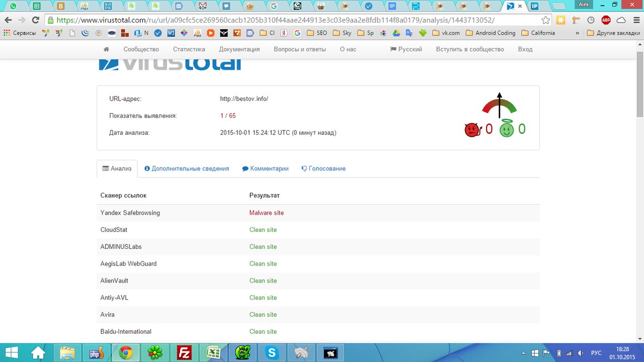This screenshot has height=362, width=644.
Task: Show hidden system tray icons
Action: pos(524,352)
